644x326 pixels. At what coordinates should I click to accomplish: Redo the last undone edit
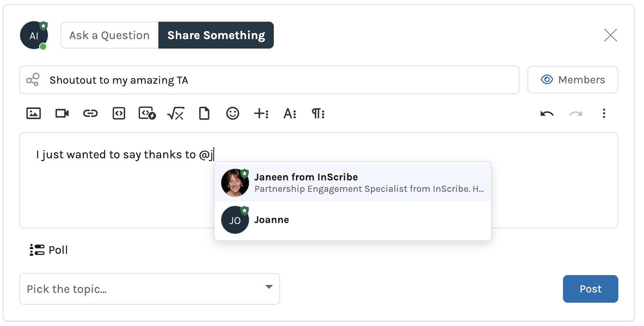click(x=576, y=114)
